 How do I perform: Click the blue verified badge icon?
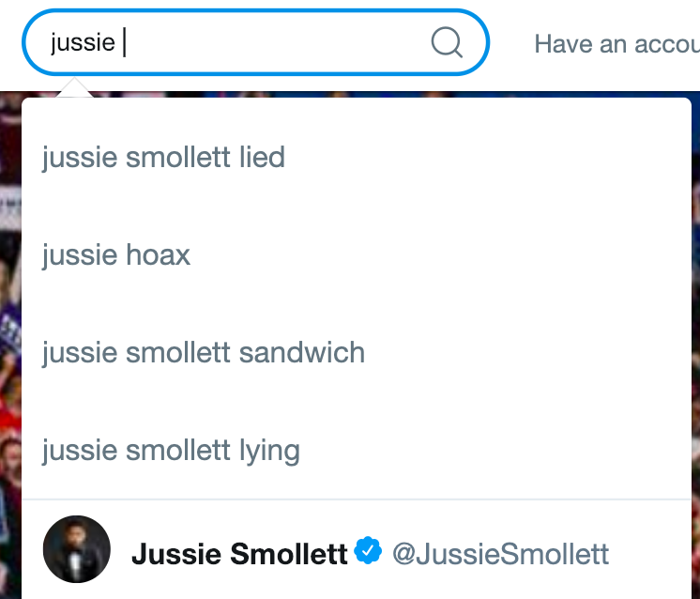370,552
